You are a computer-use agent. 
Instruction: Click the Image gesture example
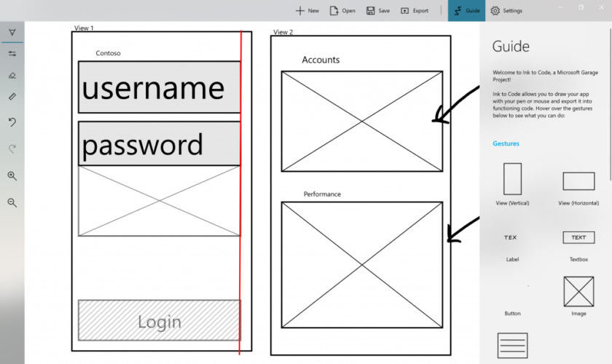click(x=578, y=291)
